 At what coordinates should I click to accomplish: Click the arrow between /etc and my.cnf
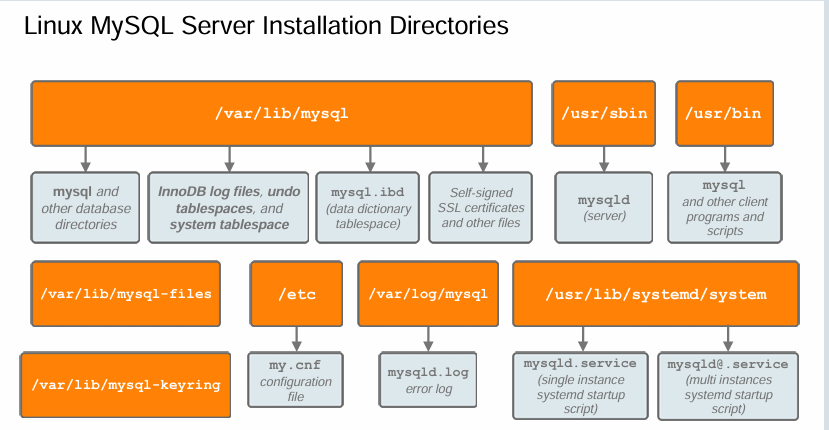[x=297, y=339]
